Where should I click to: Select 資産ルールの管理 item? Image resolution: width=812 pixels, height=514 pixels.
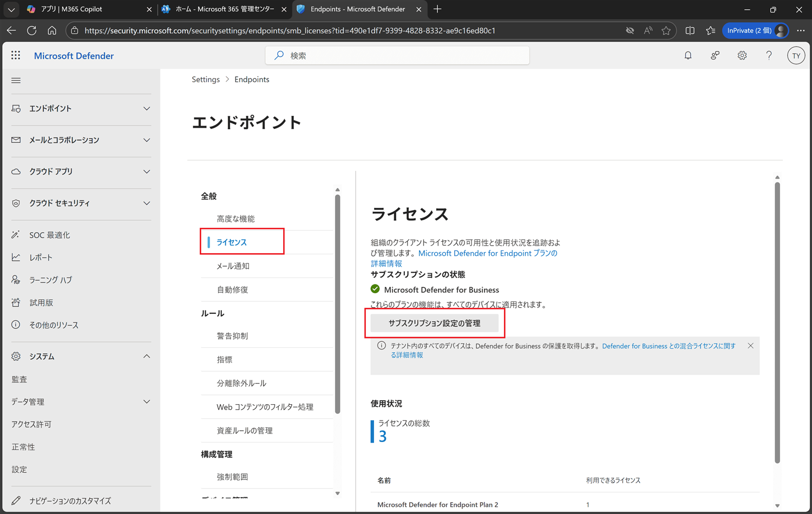click(x=245, y=431)
